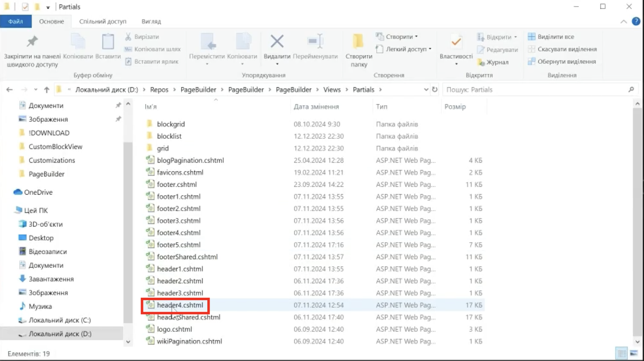Click the refresh icon beside address bar
This screenshot has width=644, height=361.
point(434,89)
